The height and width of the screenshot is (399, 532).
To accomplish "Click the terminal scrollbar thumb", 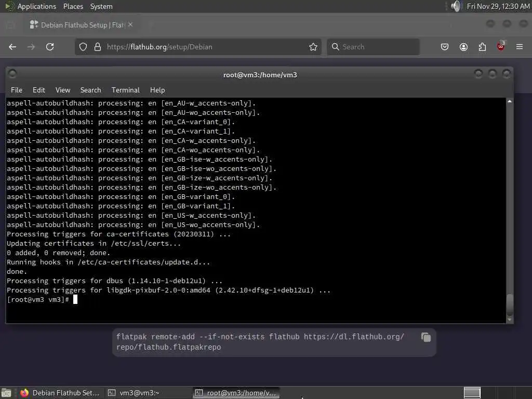I will [x=509, y=304].
